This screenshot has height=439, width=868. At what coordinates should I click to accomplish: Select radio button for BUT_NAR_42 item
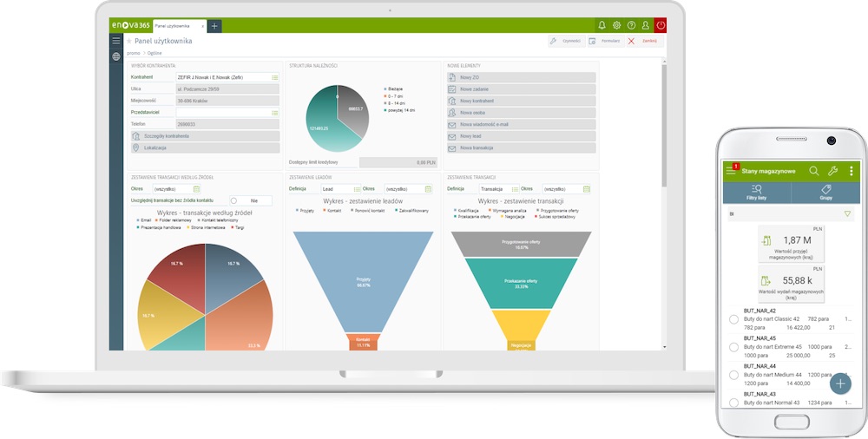tap(733, 320)
